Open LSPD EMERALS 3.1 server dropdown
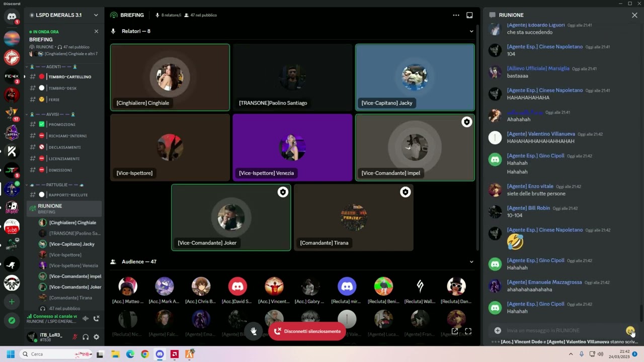This screenshot has width=644, height=362. pyautogui.click(x=64, y=15)
